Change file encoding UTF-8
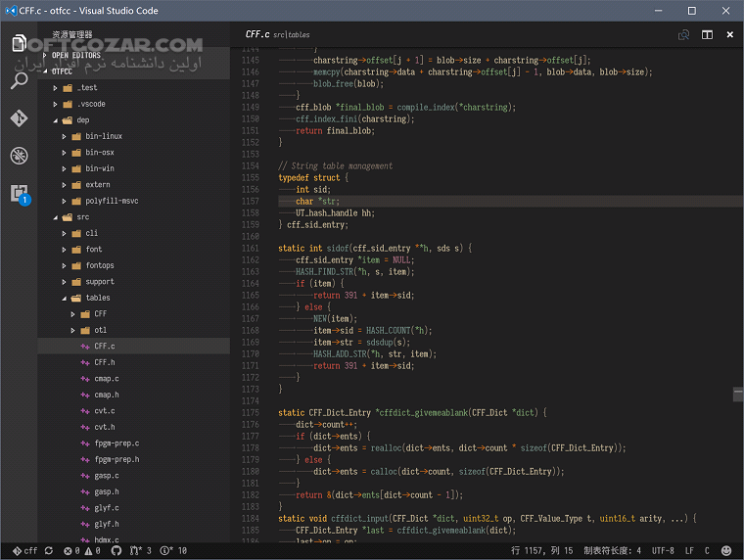Image resolution: width=744 pixels, height=560 pixels. point(663,550)
